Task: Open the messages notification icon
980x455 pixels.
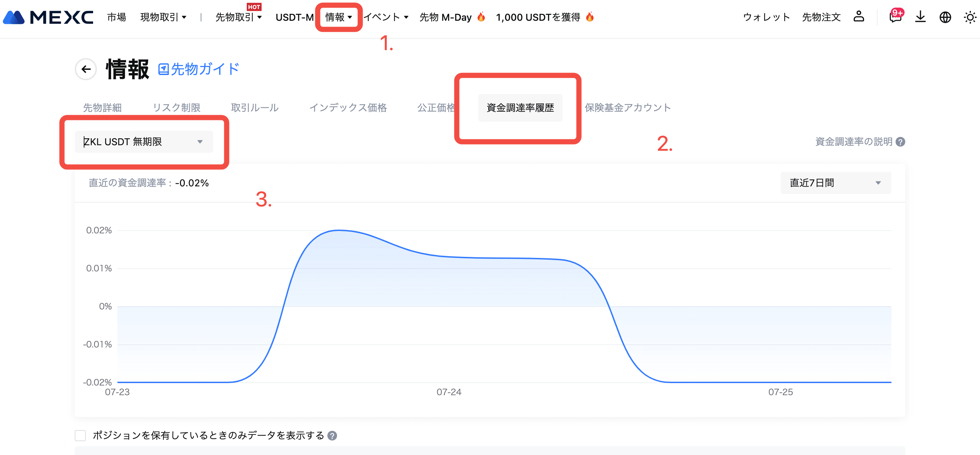Action: click(895, 17)
